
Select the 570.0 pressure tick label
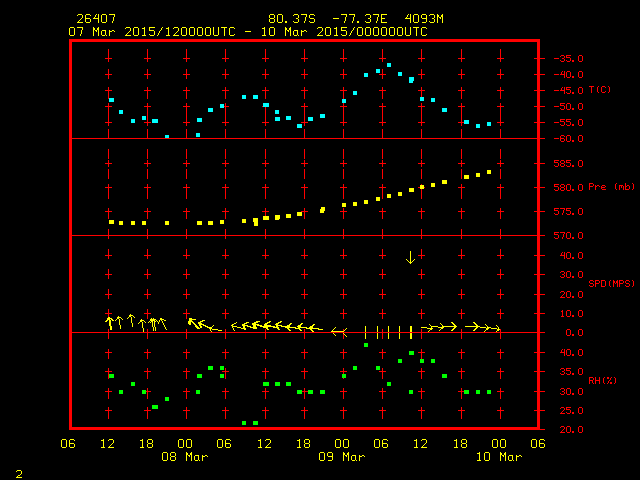point(569,236)
